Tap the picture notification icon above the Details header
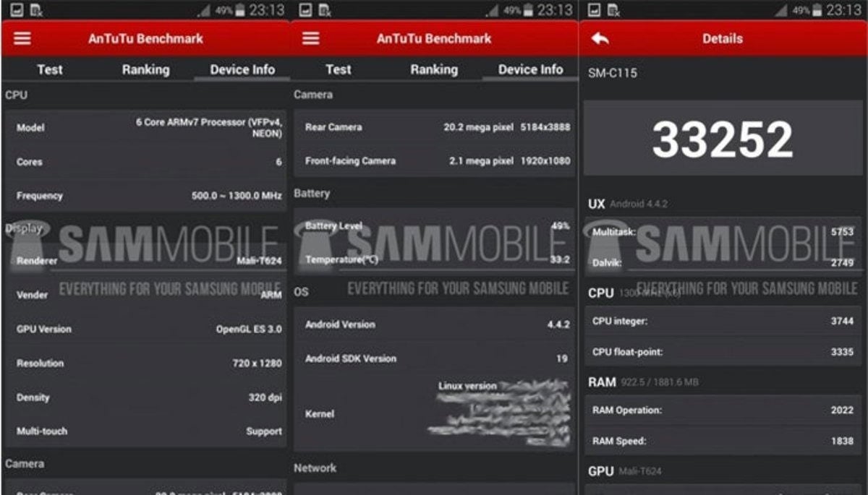 click(x=594, y=10)
